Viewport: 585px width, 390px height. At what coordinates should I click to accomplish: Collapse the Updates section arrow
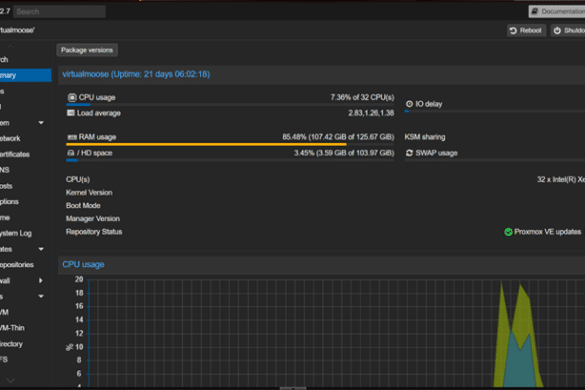click(x=41, y=249)
